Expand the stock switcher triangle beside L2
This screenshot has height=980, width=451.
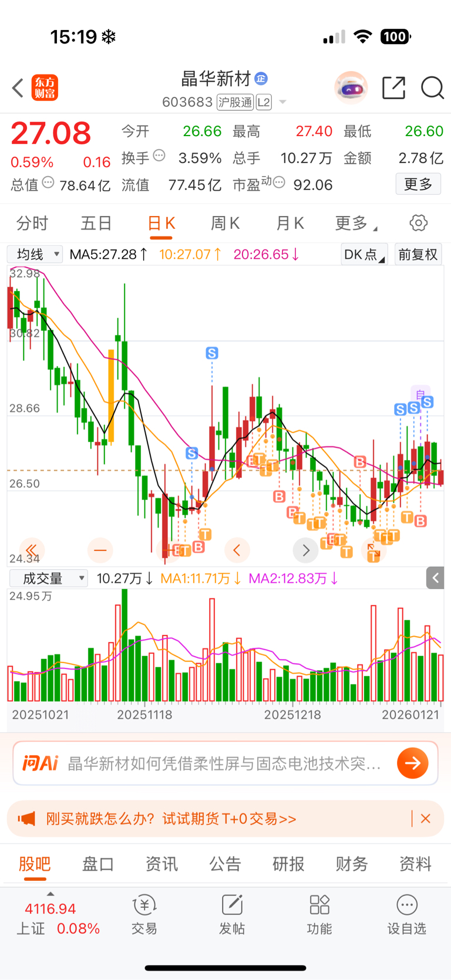pos(282,102)
